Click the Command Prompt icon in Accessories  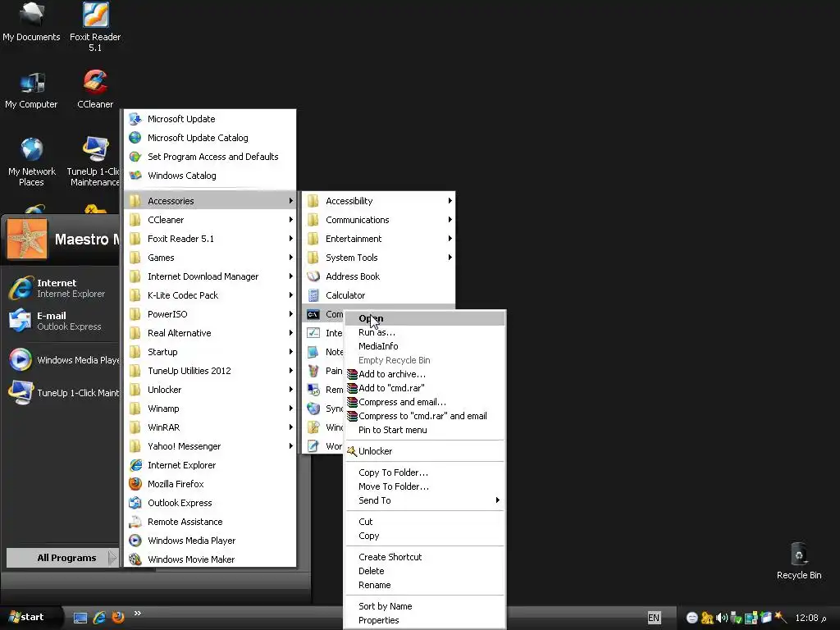[x=313, y=314]
